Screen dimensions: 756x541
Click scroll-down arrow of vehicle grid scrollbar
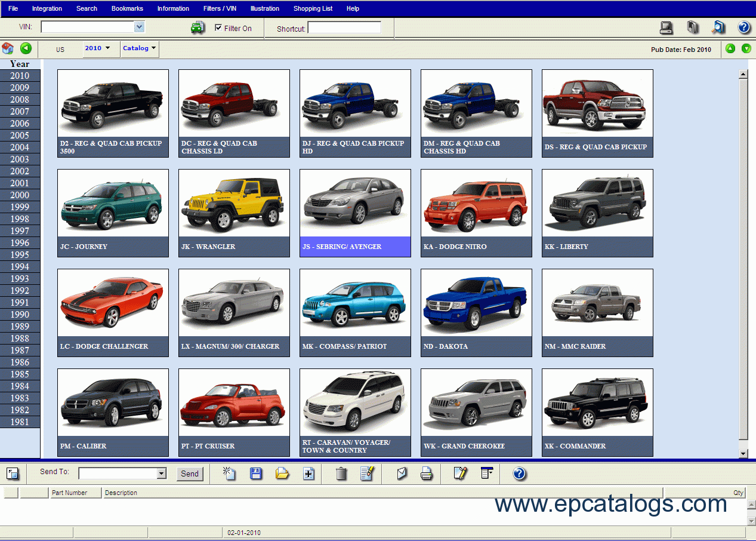743,454
